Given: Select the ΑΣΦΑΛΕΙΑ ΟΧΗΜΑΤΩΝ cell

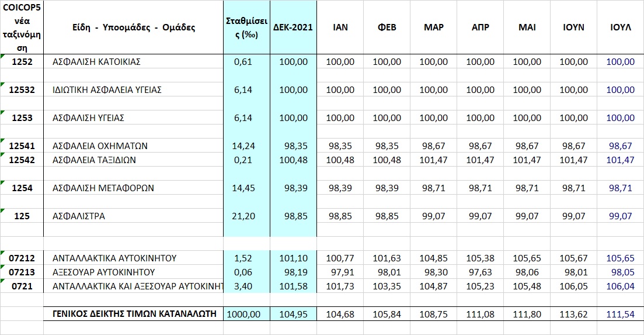Looking at the screenshot, I should [x=134, y=146].
